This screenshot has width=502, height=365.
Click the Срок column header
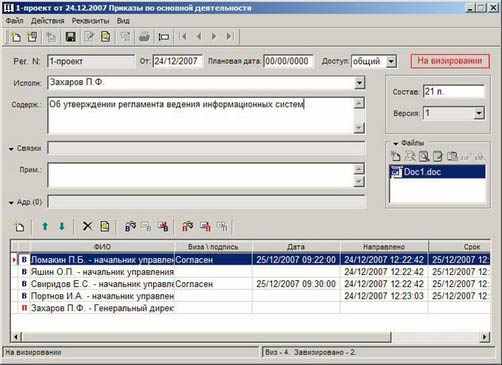tap(459, 247)
